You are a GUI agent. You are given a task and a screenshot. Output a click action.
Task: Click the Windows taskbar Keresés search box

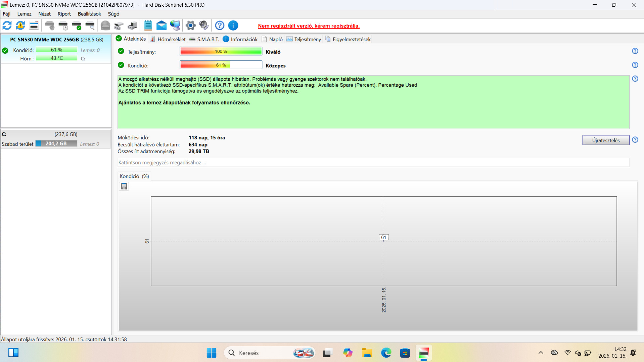(270, 353)
